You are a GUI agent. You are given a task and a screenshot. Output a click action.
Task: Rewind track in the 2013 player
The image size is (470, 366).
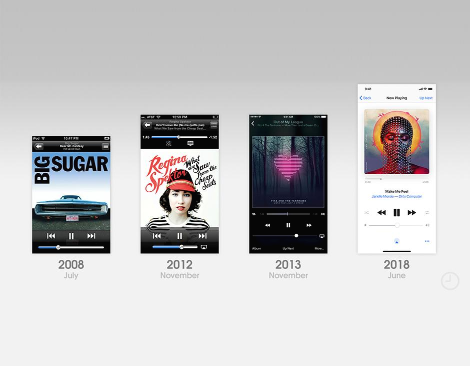[268, 225]
